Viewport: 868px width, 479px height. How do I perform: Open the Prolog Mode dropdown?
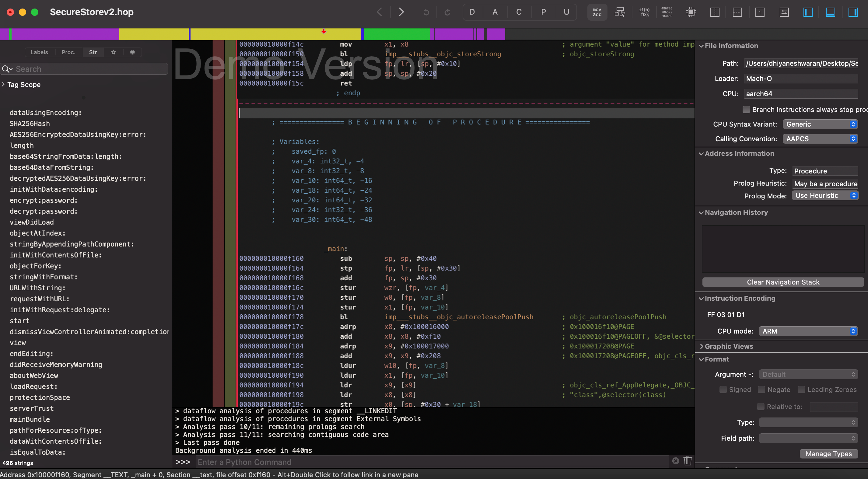pyautogui.click(x=825, y=196)
